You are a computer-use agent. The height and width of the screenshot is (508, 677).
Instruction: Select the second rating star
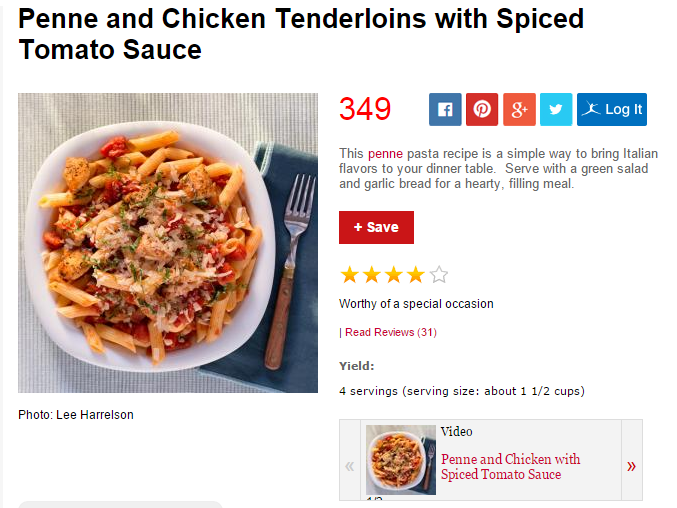(372, 275)
